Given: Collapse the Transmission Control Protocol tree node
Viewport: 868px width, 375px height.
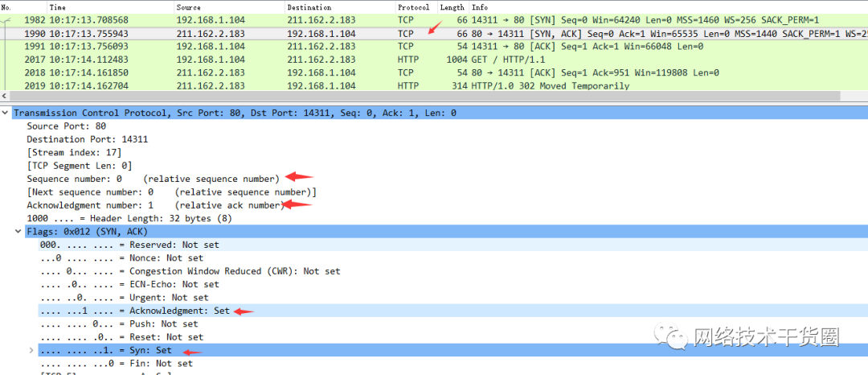Looking at the screenshot, I should 6,113.
